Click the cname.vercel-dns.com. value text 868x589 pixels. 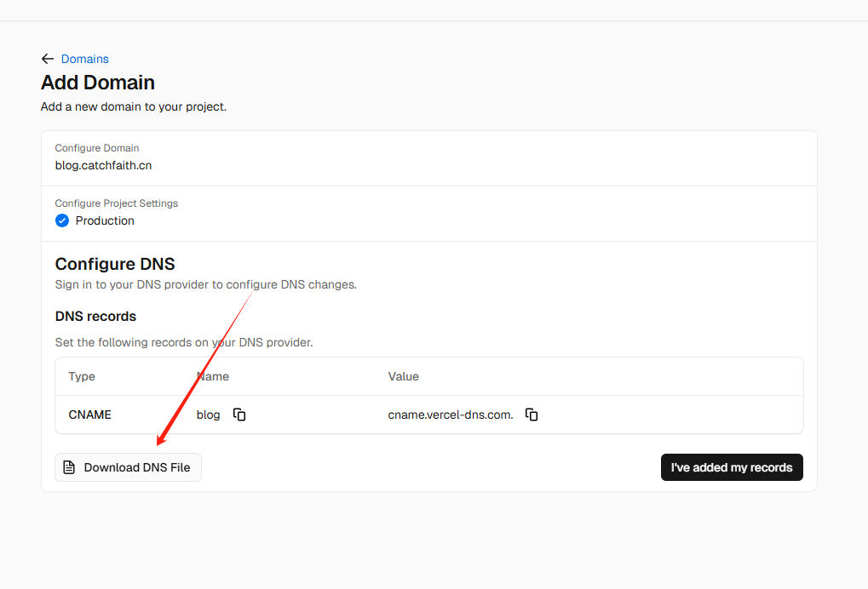pos(451,415)
